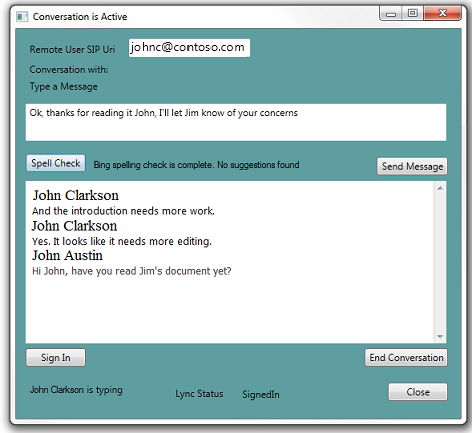Click inside the Type a Message box
The height and width of the screenshot is (433, 472).
click(x=236, y=122)
